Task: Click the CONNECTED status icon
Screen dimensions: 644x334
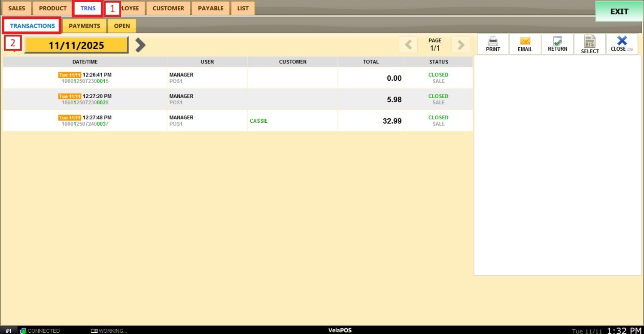Action: (23, 331)
